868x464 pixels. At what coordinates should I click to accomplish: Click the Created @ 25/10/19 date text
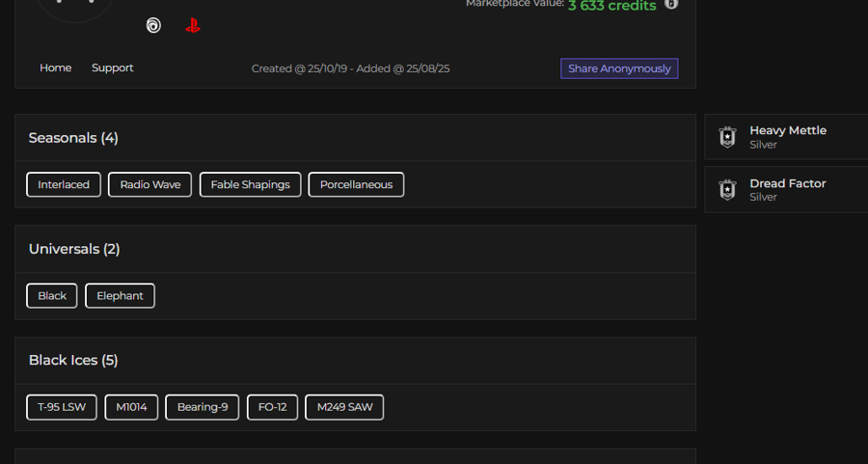point(300,68)
